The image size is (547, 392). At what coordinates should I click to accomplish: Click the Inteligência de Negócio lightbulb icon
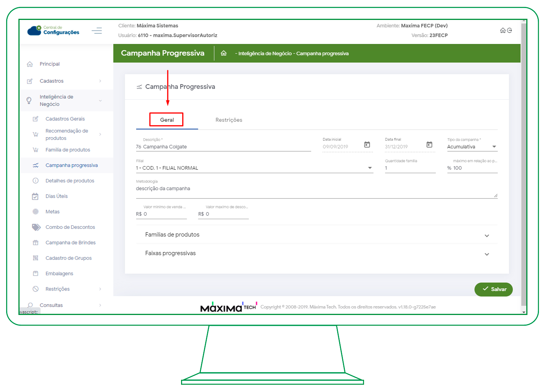click(x=29, y=100)
